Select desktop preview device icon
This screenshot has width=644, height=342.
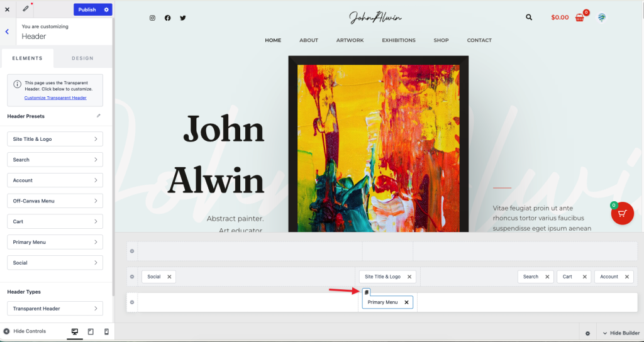click(x=75, y=332)
